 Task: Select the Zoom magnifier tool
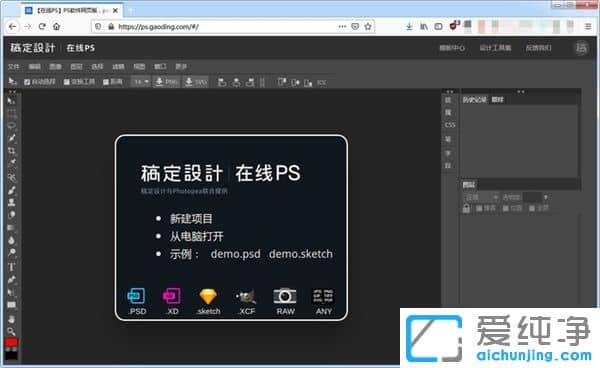(11, 331)
